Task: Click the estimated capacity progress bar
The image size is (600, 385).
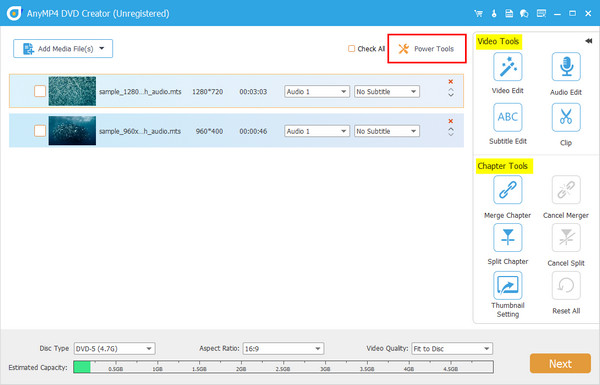Action: (x=283, y=367)
